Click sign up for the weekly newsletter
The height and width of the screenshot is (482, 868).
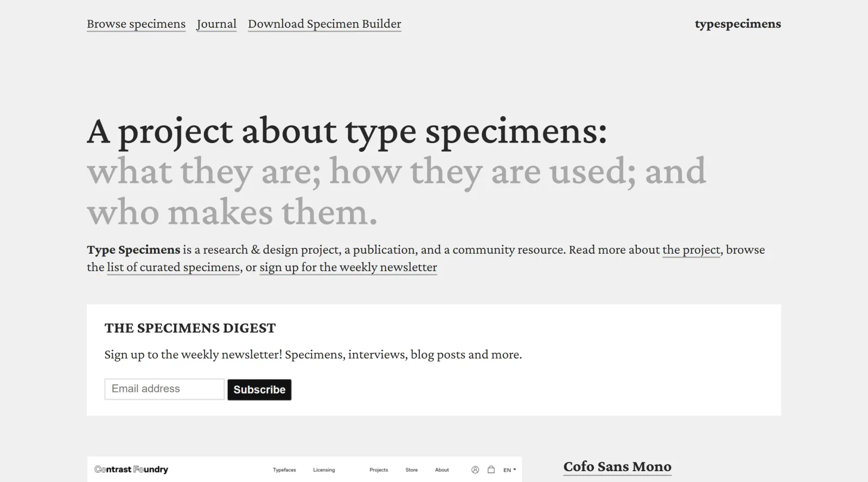coord(348,267)
